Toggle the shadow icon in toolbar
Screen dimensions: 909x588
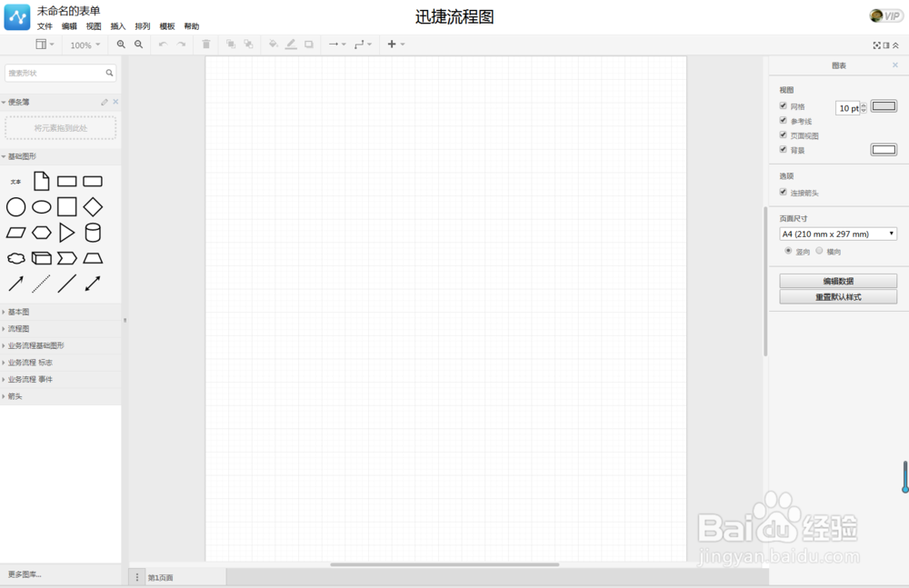309,44
